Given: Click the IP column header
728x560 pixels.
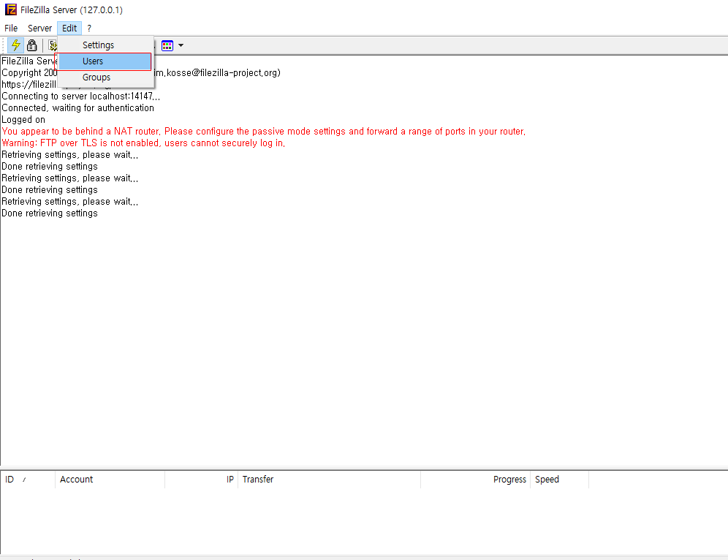Looking at the screenshot, I should pyautogui.click(x=202, y=479).
